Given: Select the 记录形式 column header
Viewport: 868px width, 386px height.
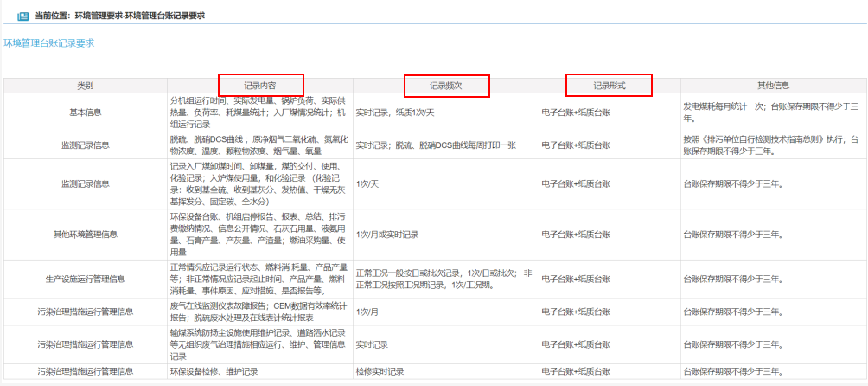Looking at the screenshot, I should coord(609,86).
